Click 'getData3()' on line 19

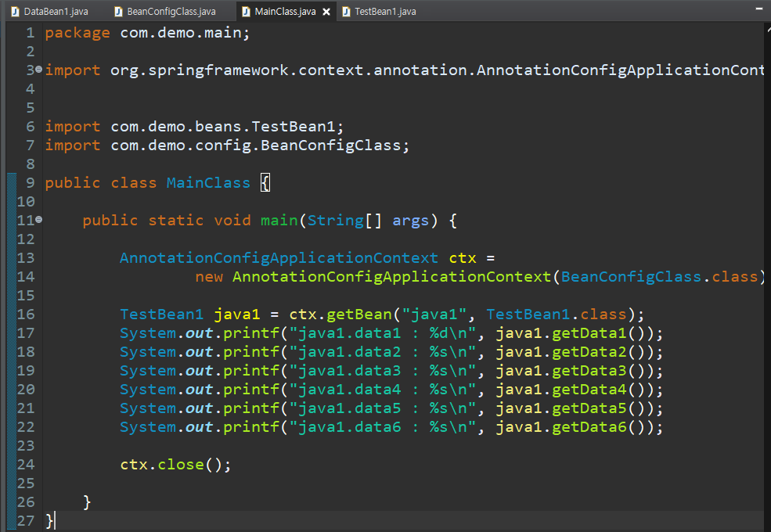(599, 371)
